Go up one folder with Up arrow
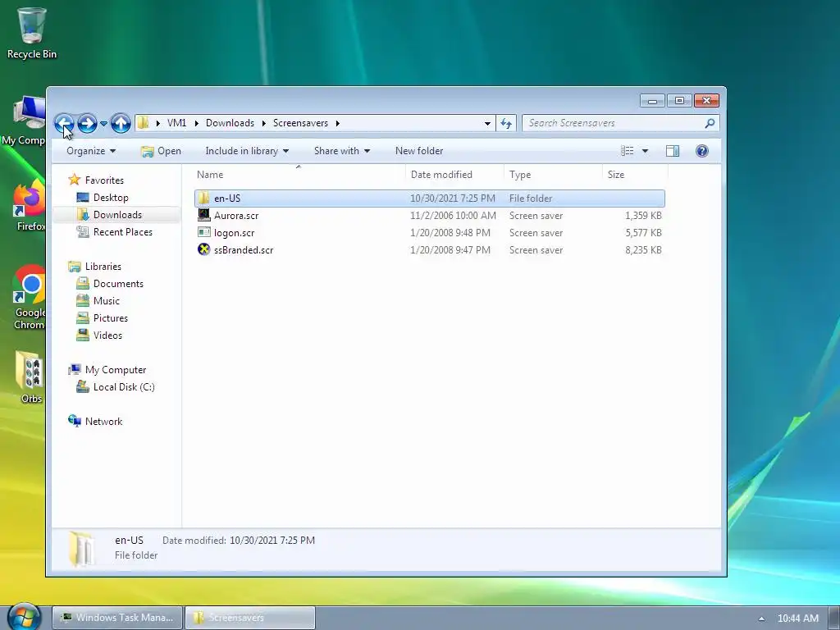 pos(121,123)
